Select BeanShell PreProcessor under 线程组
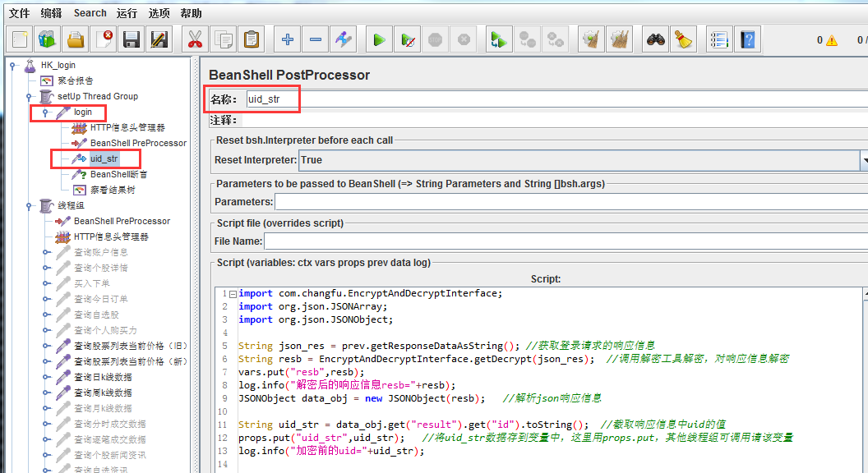Viewport: 868px width, 473px height. click(122, 221)
